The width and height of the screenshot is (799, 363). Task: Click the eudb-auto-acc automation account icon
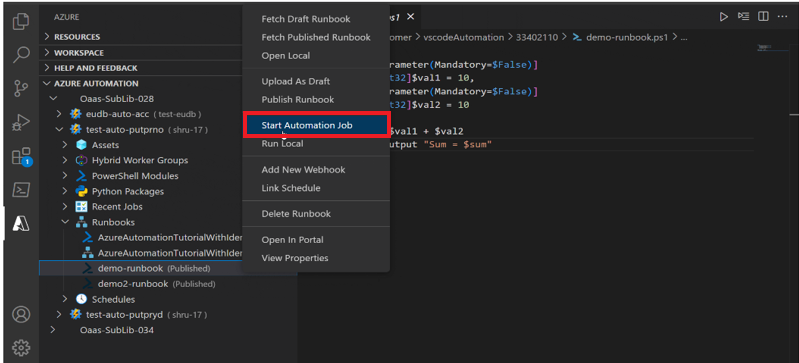click(x=75, y=114)
